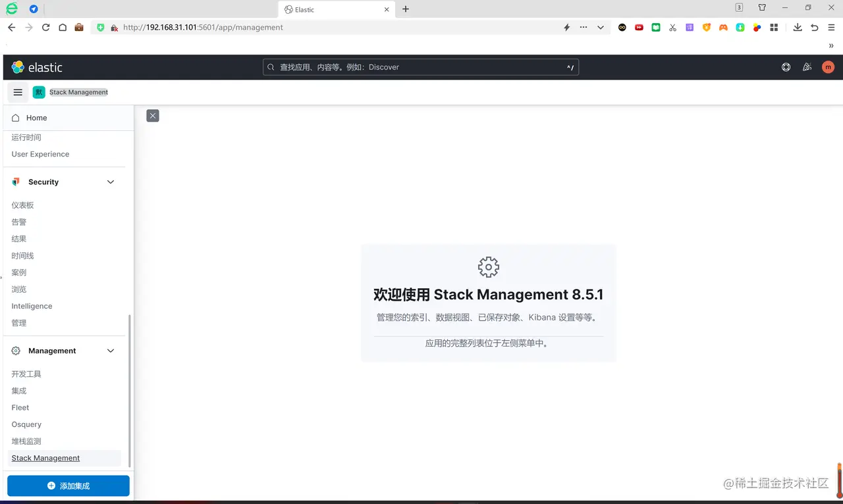
Task: Click the teal download arrow extension
Action: (x=740, y=28)
